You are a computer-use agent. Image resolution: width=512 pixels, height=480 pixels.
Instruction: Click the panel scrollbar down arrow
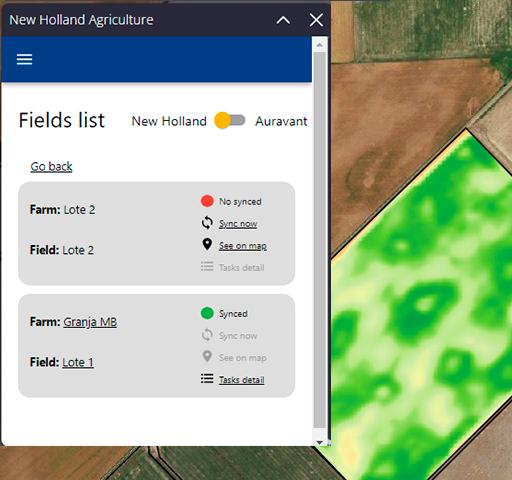[319, 442]
